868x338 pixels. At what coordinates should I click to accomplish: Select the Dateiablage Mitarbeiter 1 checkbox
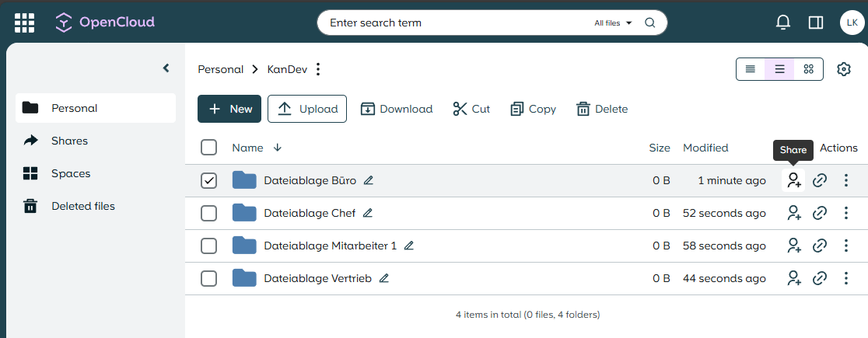[208, 246]
